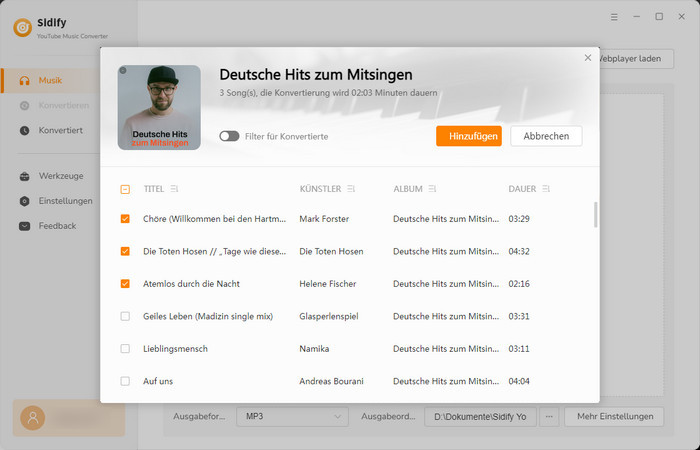
Task: Uncheck the Atemlos durch die Nacht checkbox
Action: (125, 283)
